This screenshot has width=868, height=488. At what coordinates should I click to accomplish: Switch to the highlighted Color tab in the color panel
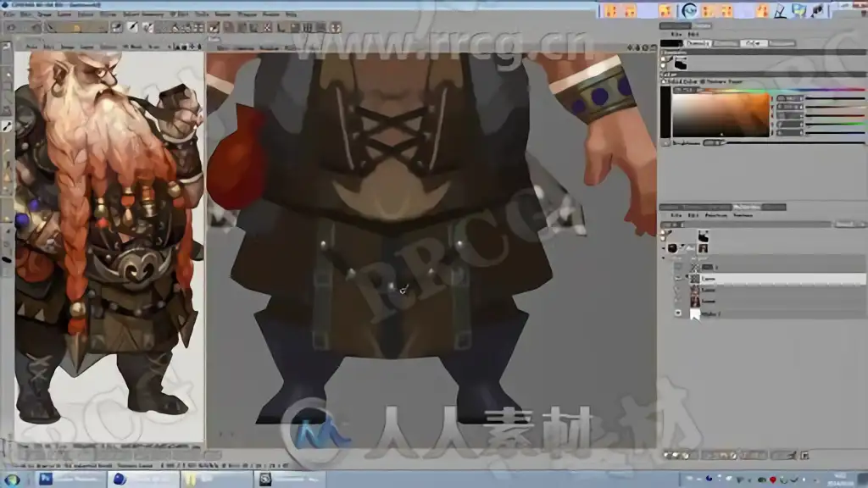[753, 43]
